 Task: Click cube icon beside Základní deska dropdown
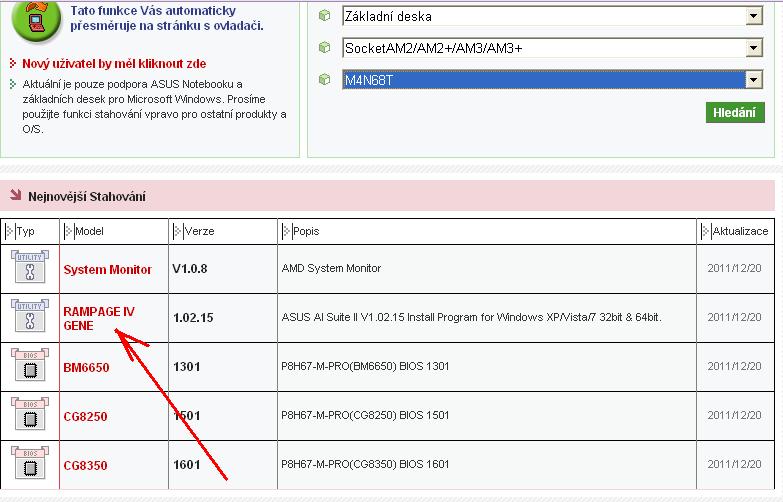pyautogui.click(x=325, y=16)
